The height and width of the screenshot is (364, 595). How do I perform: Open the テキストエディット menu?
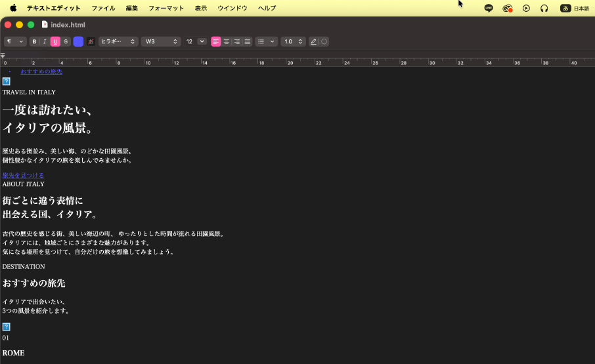tap(53, 8)
